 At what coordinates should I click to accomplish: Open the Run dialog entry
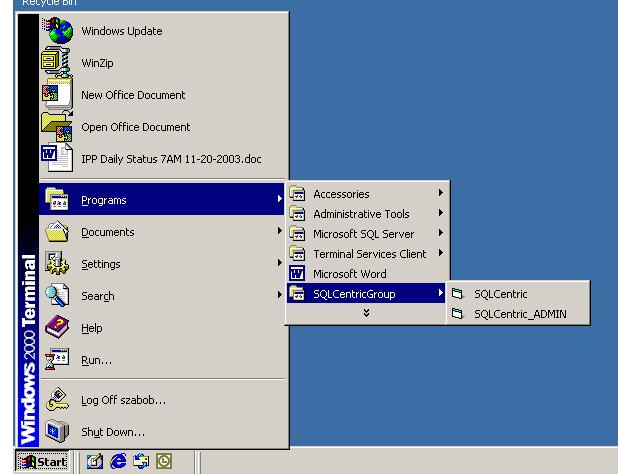(x=164, y=360)
